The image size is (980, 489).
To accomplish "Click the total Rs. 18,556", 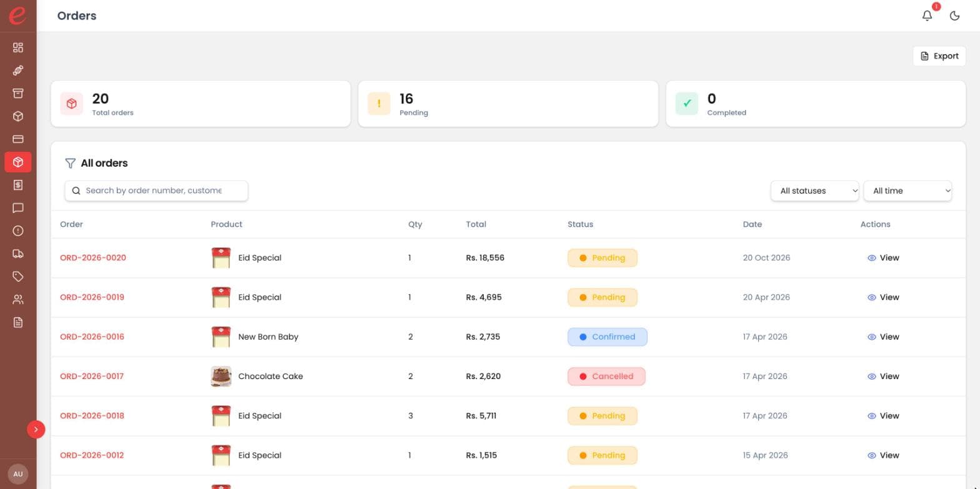I will click(x=485, y=258).
